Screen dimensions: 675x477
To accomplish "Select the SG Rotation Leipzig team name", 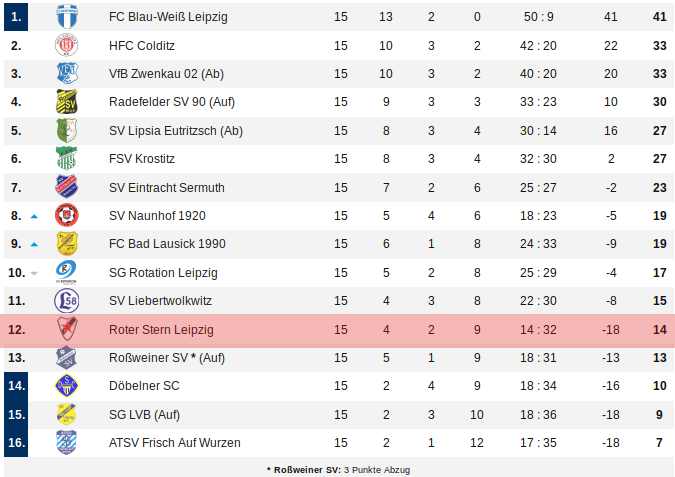I will click(162, 272).
